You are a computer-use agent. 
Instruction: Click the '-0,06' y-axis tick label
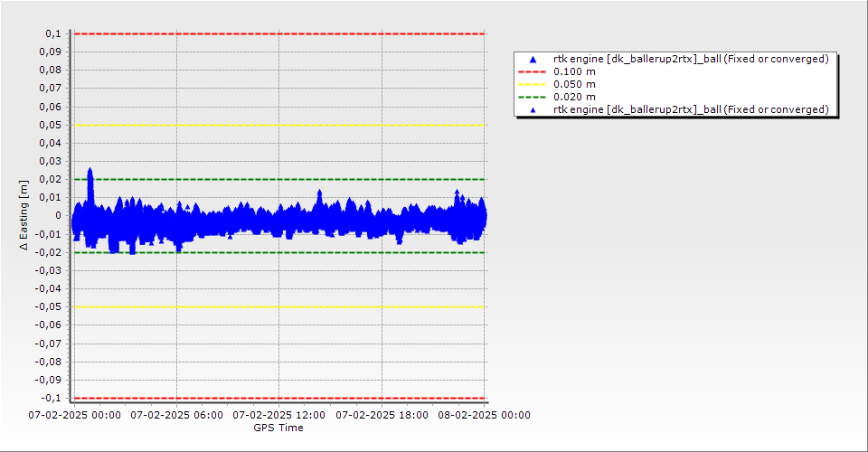click(49, 325)
